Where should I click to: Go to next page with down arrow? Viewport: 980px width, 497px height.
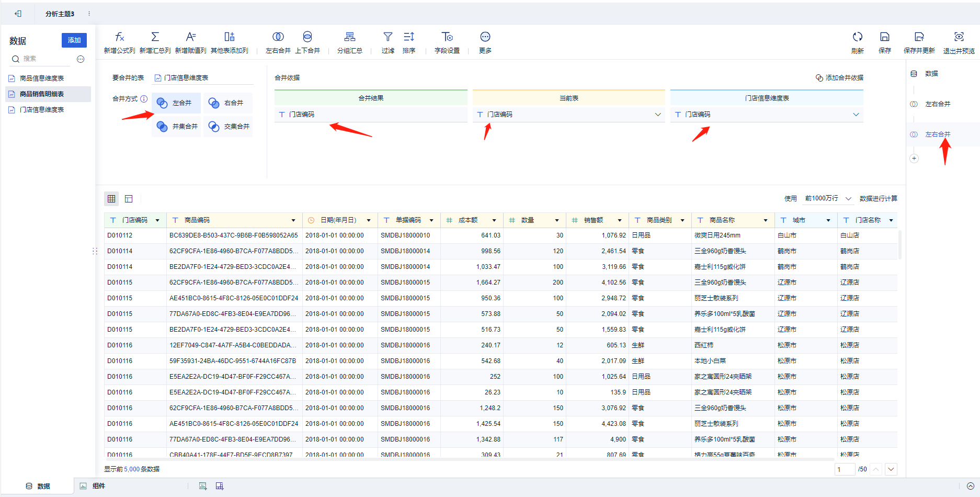point(891,469)
